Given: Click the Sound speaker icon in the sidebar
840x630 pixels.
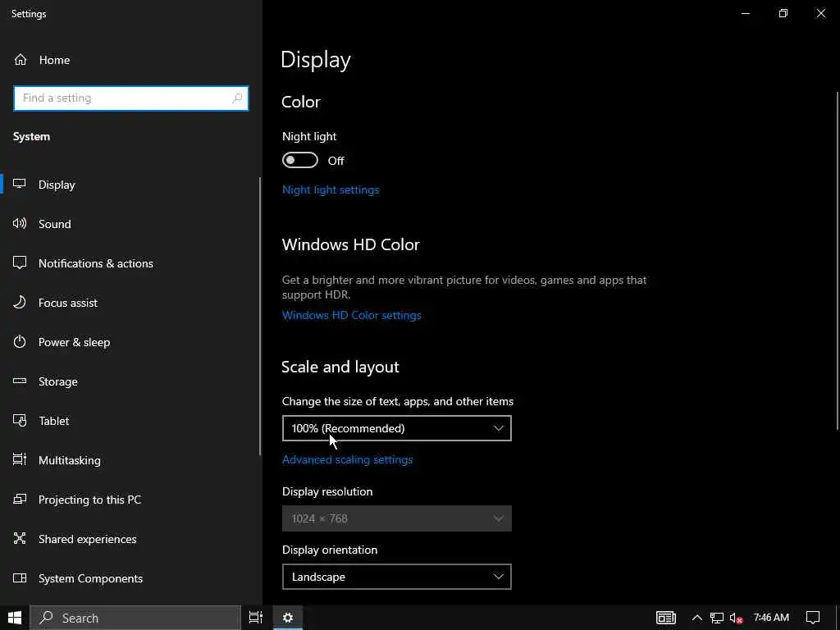Looking at the screenshot, I should [20, 223].
